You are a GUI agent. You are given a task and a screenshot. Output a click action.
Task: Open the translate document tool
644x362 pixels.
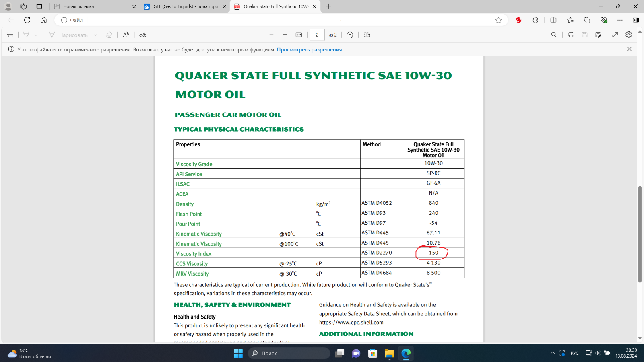(142, 35)
